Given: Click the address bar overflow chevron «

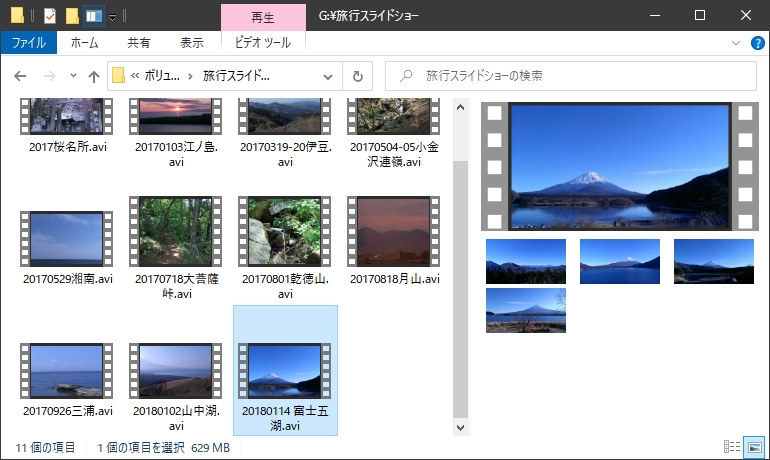Looking at the screenshot, I should point(135,76).
